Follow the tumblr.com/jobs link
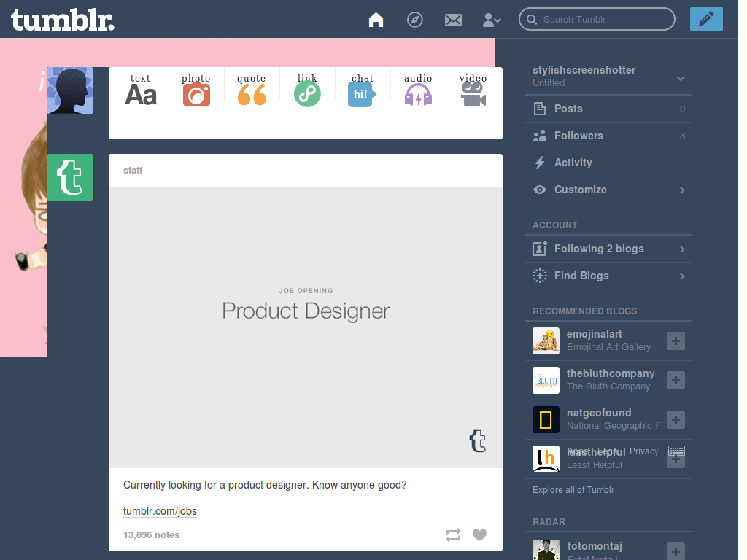This screenshot has width=747, height=560. click(x=160, y=511)
